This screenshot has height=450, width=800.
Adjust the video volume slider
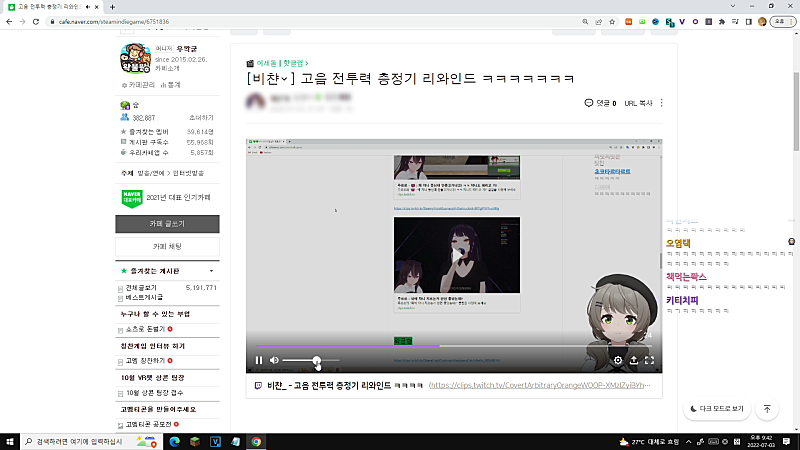click(x=311, y=360)
